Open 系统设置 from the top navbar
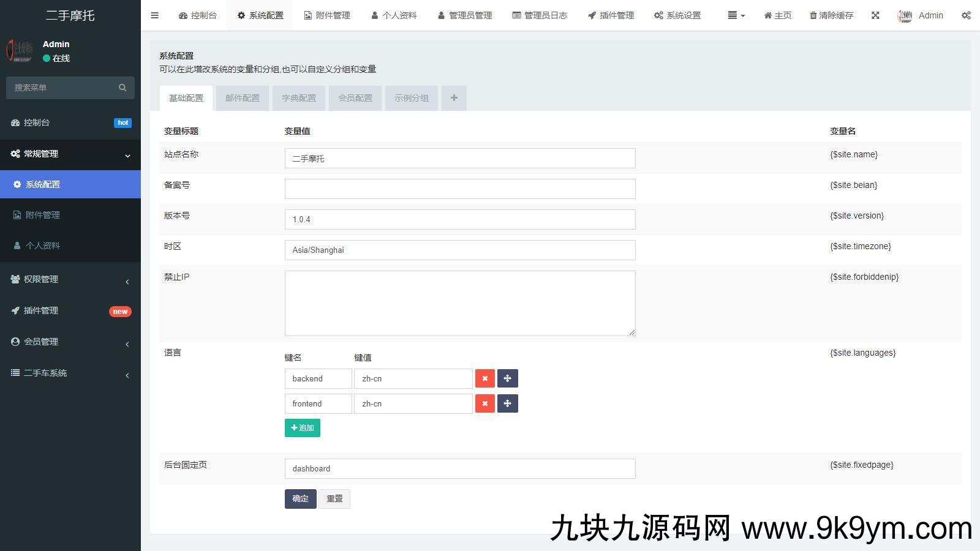 pyautogui.click(x=677, y=15)
